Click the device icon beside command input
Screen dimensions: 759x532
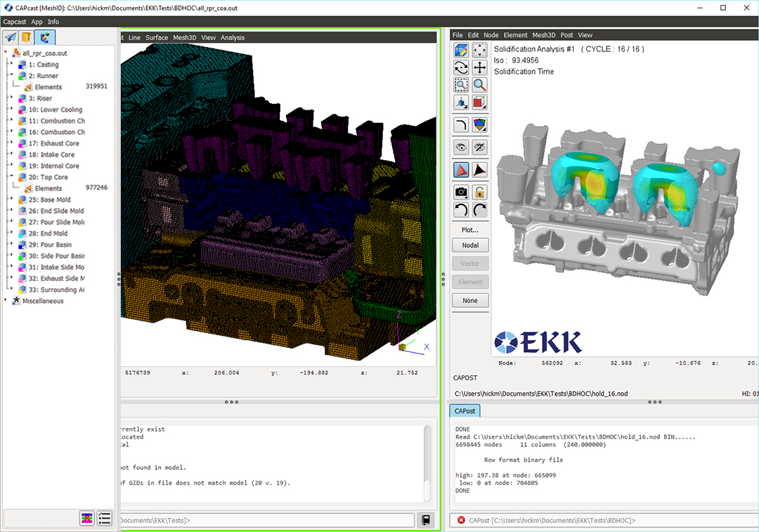426,520
